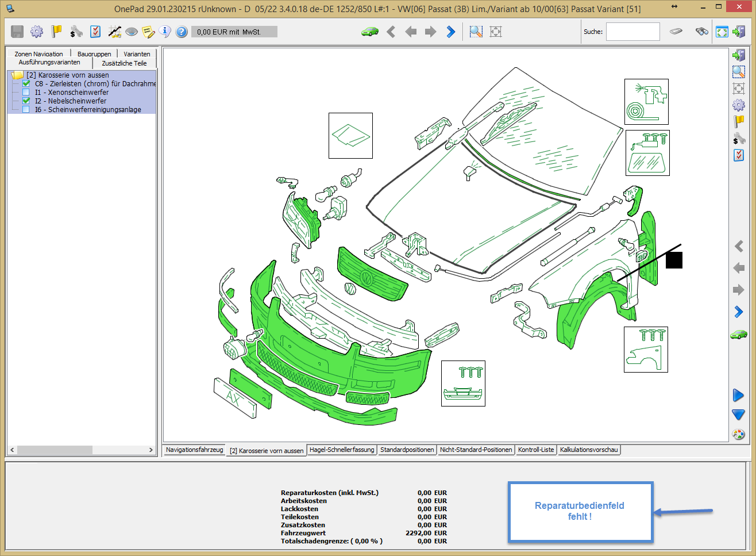Click left panel horizontal scrollbar thumb
The width and height of the screenshot is (756, 556).
55,450
